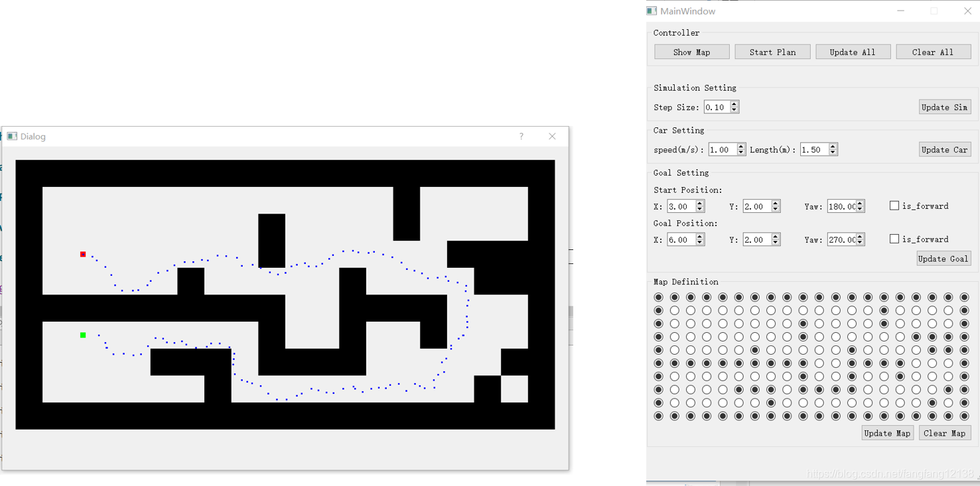Focus the Start Position X field
The image size is (980, 486).
pyautogui.click(x=681, y=206)
